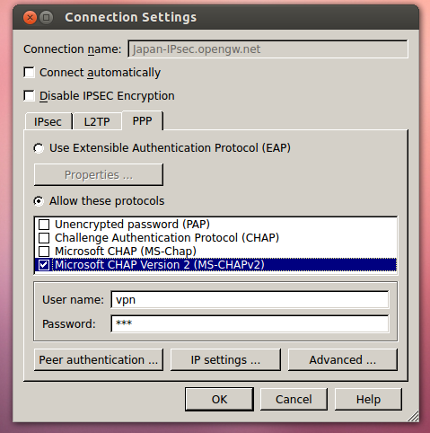Open Peer authentication settings

(98, 360)
